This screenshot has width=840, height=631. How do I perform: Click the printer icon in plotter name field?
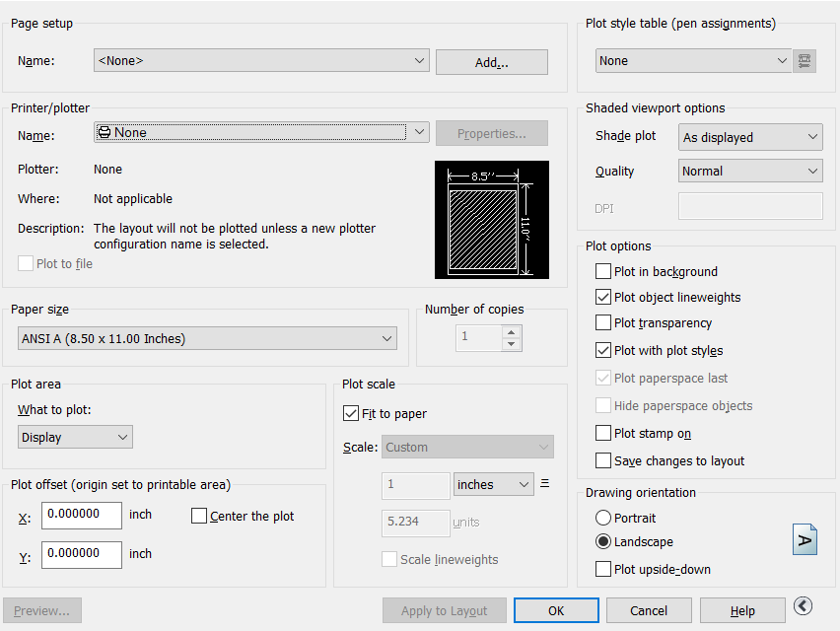click(x=105, y=132)
